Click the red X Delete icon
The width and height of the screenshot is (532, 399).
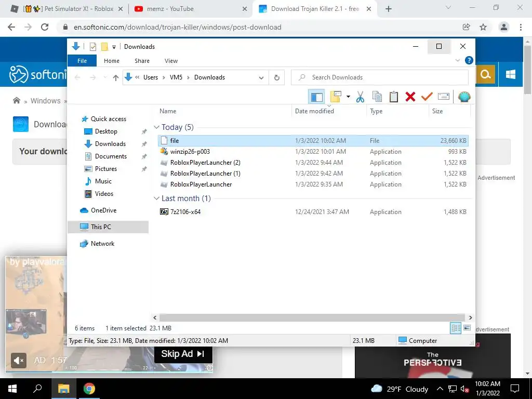point(410,97)
